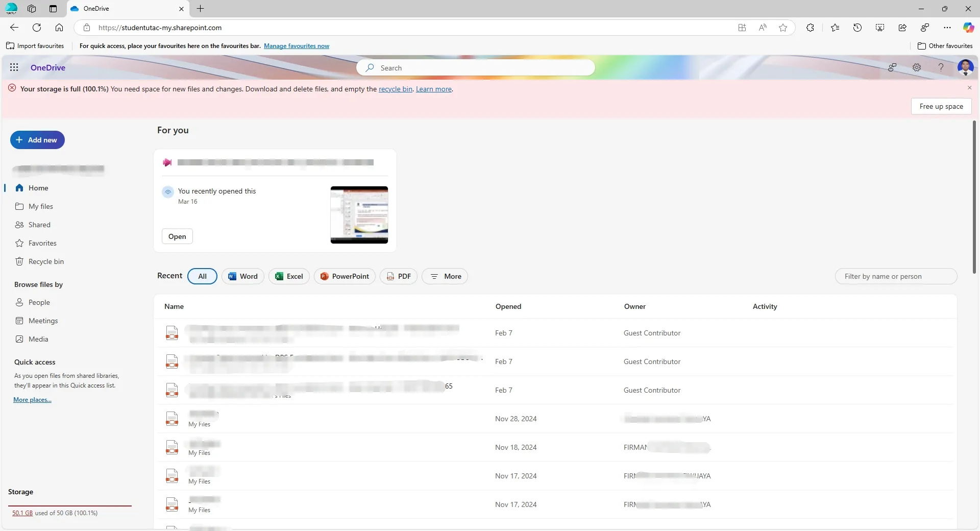Click the browser address bar URL
The image size is (980, 531).
click(160, 28)
